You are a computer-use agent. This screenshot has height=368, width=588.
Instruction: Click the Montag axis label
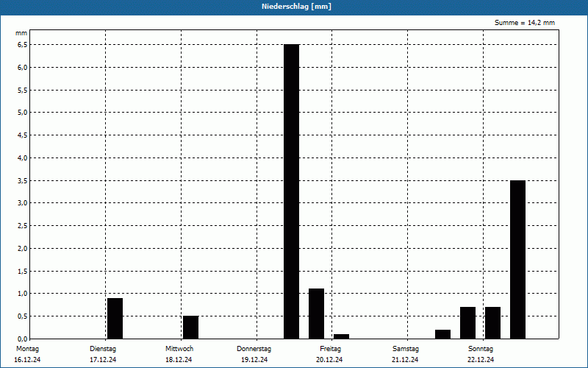pos(27,349)
